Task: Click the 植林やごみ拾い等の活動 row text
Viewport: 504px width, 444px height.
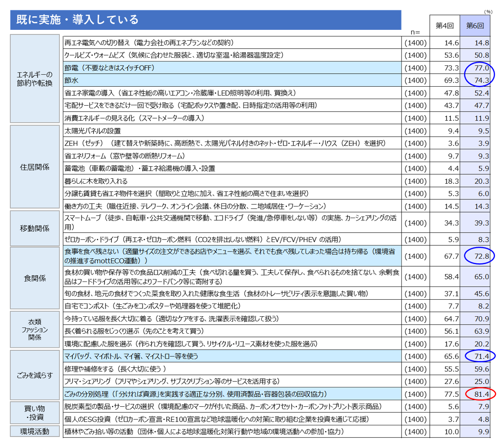Action: (x=205, y=432)
